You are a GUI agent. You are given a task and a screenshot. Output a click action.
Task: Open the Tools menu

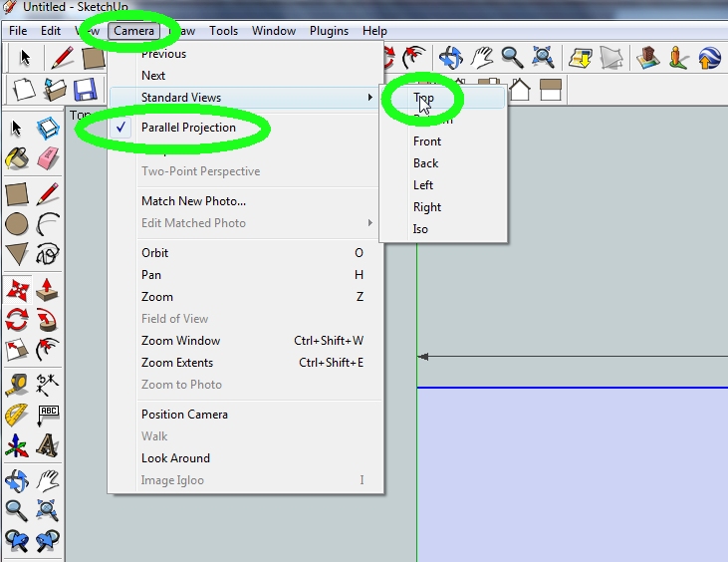[x=223, y=31]
